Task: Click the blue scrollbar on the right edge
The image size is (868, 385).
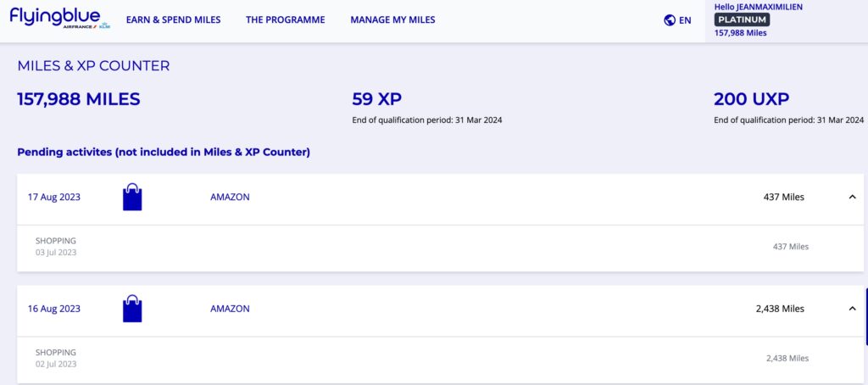Action: (x=865, y=315)
